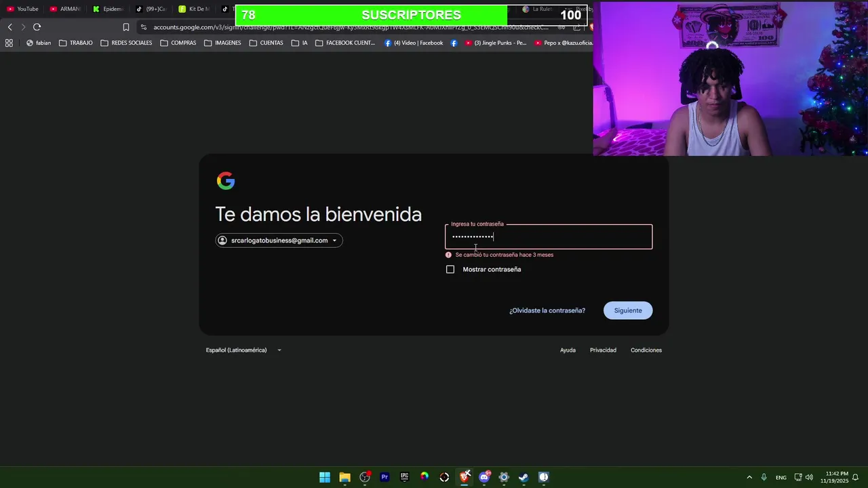The width and height of the screenshot is (868, 488).
Task: Open the Jingle Punks YouTube bookmark
Action: [495, 43]
